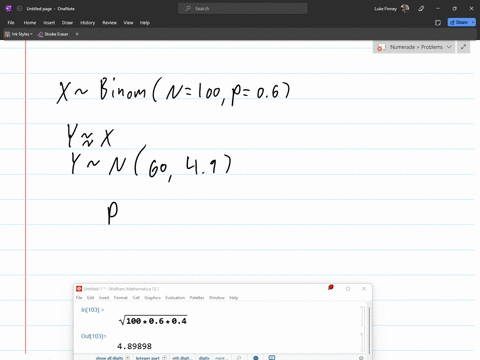Click the Out[103] cell label
Viewport: 480px width, 360px height.
(93, 336)
